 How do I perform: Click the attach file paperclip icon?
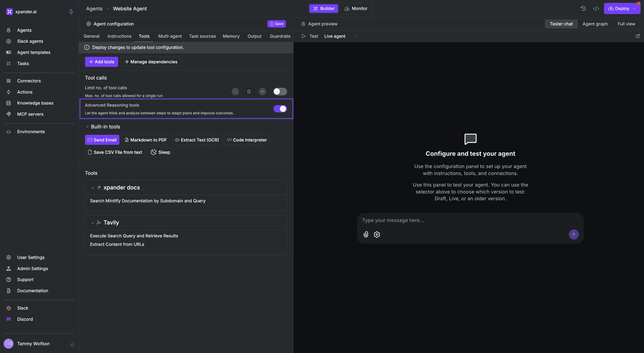click(366, 234)
